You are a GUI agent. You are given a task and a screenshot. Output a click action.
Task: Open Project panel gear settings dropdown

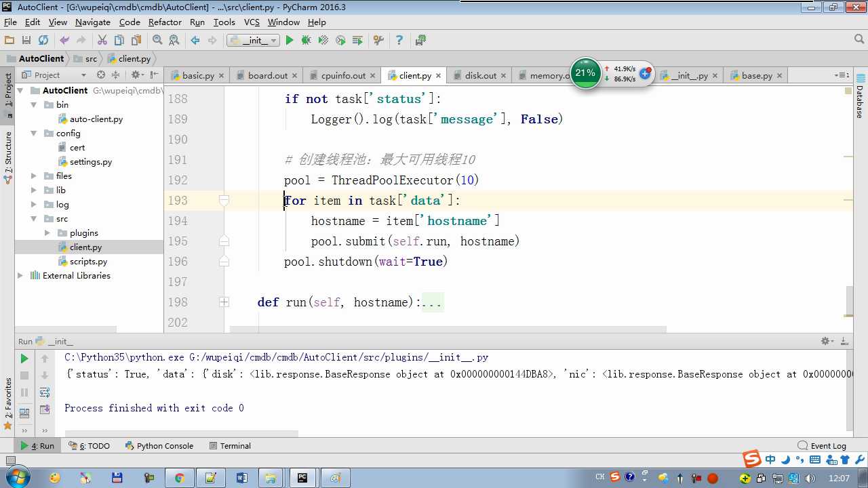pyautogui.click(x=137, y=75)
